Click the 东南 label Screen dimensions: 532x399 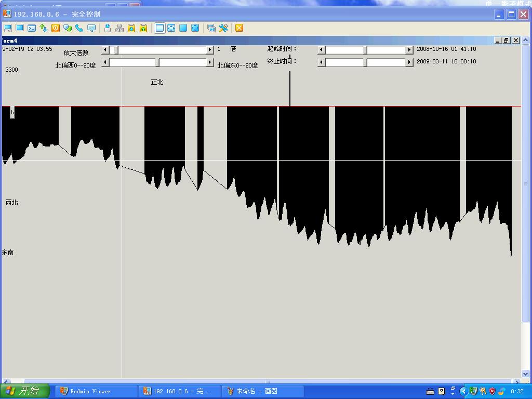pos(7,252)
